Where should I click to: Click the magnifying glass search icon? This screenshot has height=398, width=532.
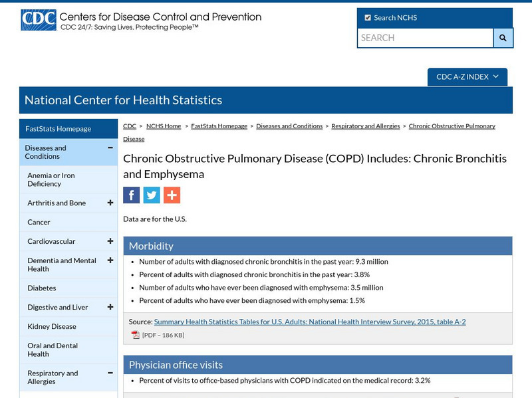coord(503,39)
